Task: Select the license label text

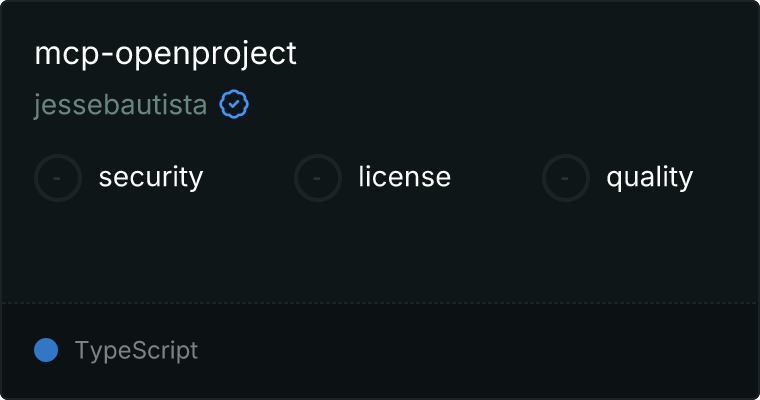Action: tap(404, 177)
